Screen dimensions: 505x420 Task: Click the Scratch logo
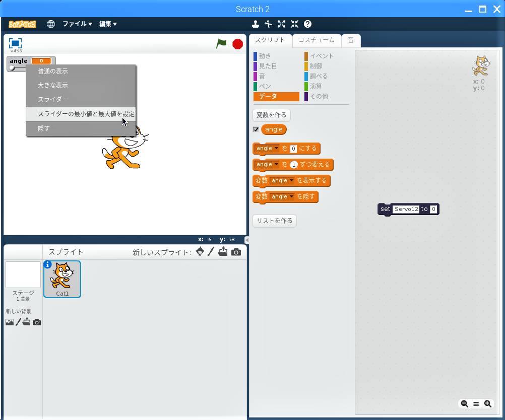click(x=22, y=24)
